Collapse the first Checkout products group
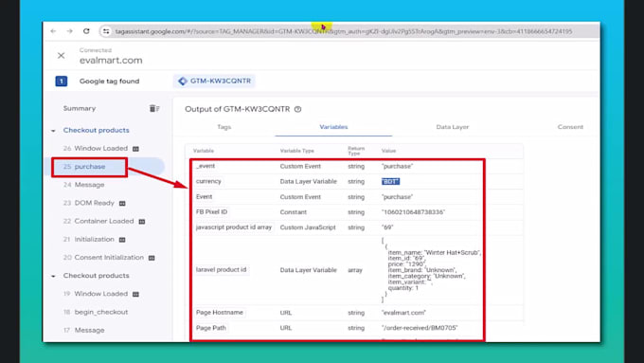This screenshot has height=363, width=644. pos(53,130)
